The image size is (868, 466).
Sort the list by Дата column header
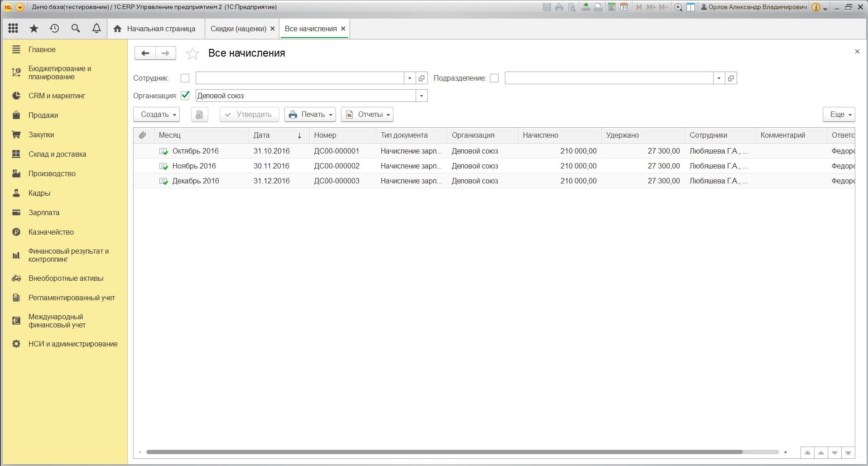[x=279, y=135]
